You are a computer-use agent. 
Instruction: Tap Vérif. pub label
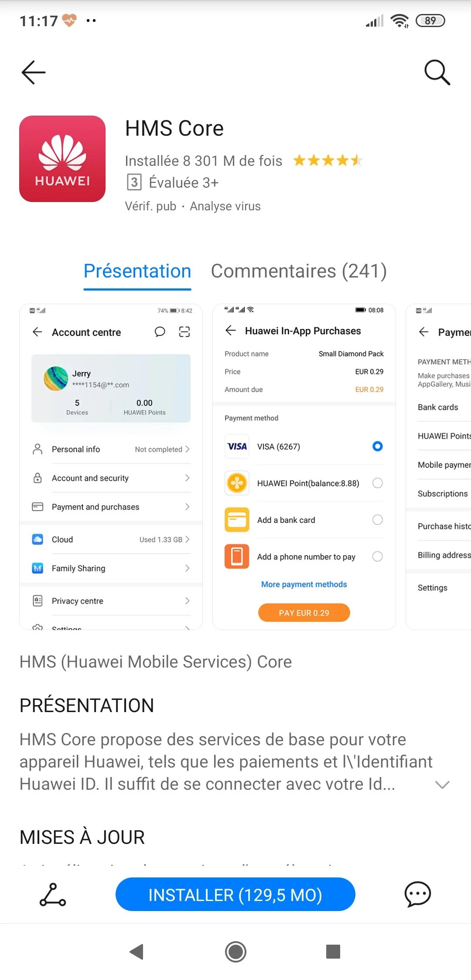[x=151, y=206]
